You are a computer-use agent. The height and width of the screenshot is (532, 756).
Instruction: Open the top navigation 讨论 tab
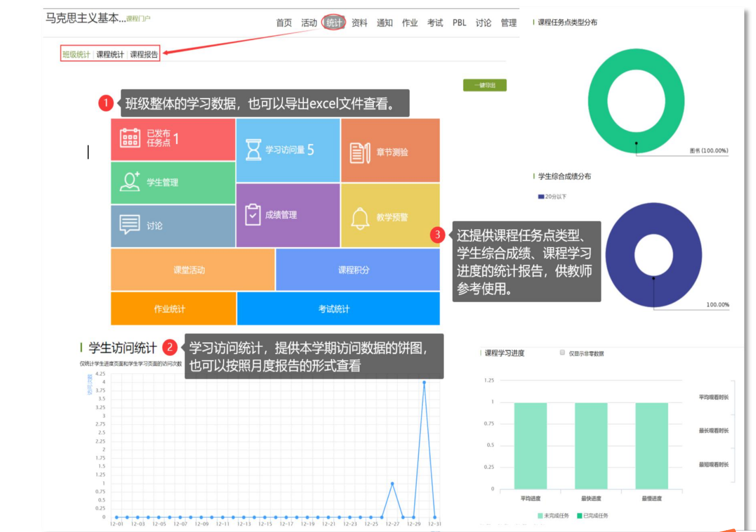tap(484, 23)
